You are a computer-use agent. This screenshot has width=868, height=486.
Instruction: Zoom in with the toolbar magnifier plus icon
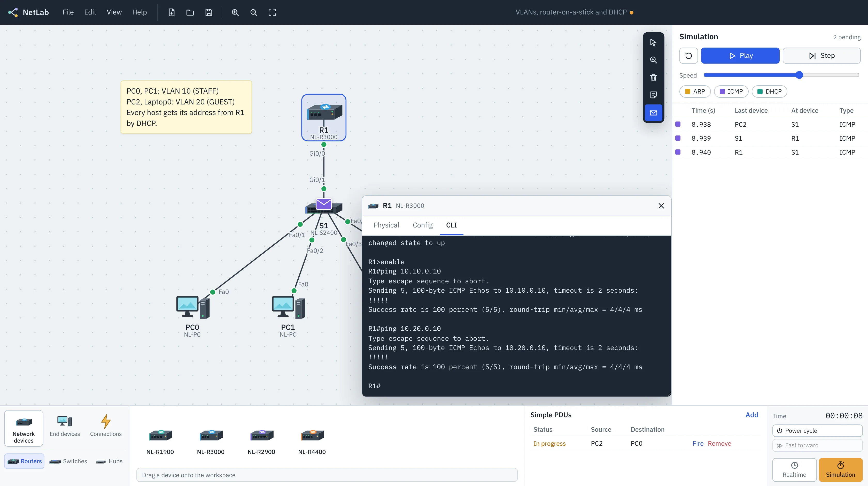(x=235, y=12)
